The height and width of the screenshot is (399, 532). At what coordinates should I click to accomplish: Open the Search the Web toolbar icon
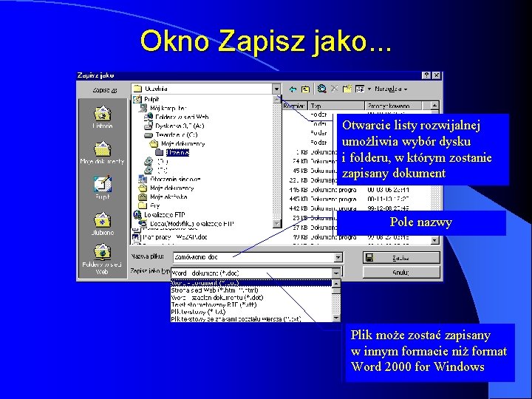point(321,89)
